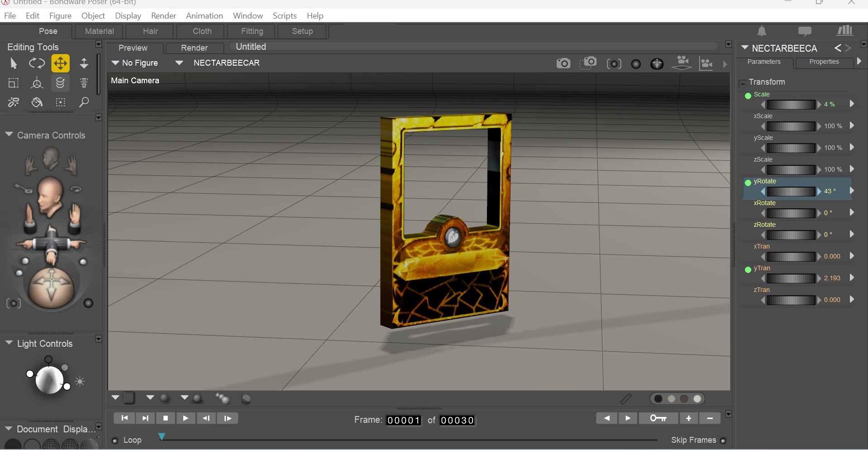Select the Grouping tool

60,102
